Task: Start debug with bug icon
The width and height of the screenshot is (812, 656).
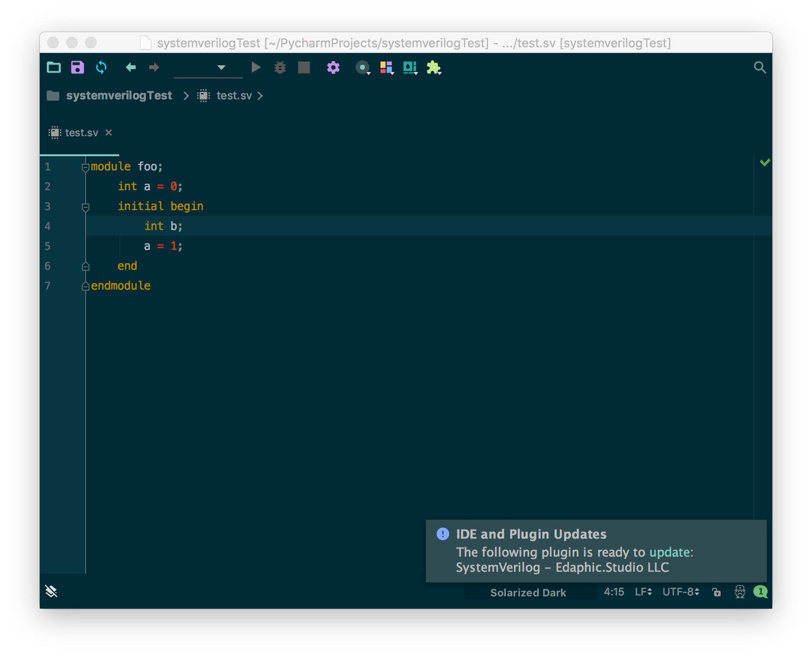Action: click(x=280, y=68)
